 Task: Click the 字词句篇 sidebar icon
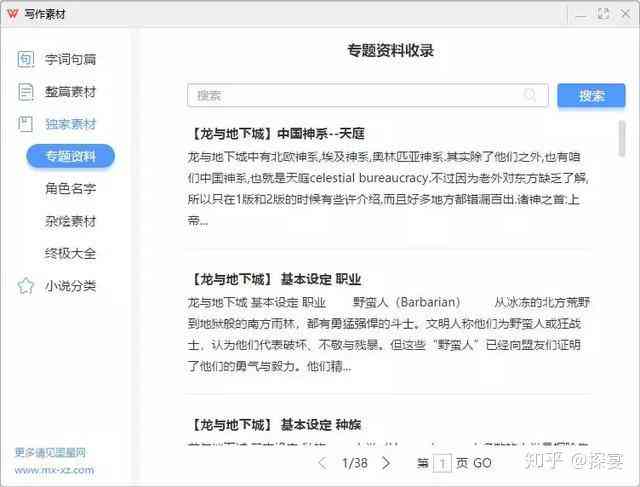[26, 59]
